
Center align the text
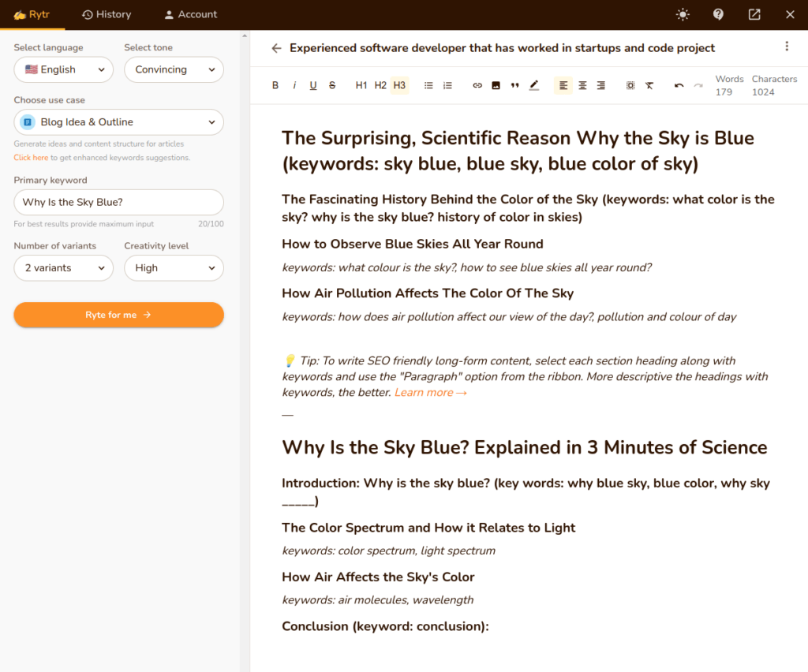(582, 85)
